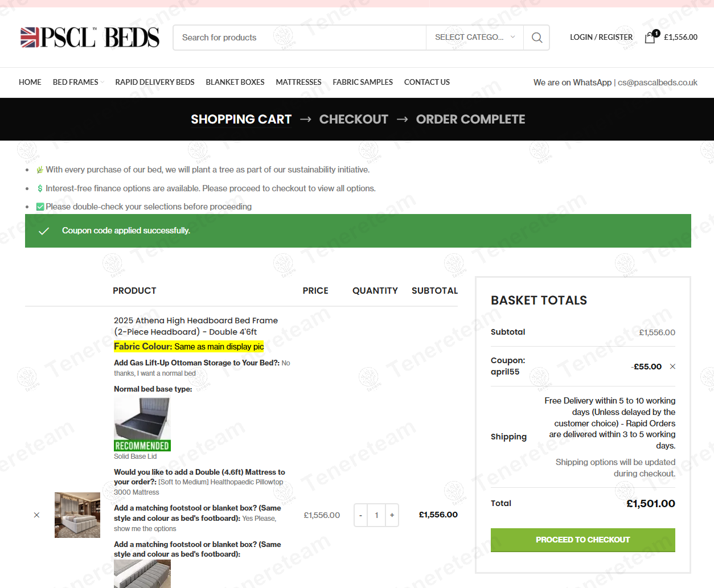Open the shopping cart bag icon
This screenshot has width=714, height=588.
pos(650,38)
